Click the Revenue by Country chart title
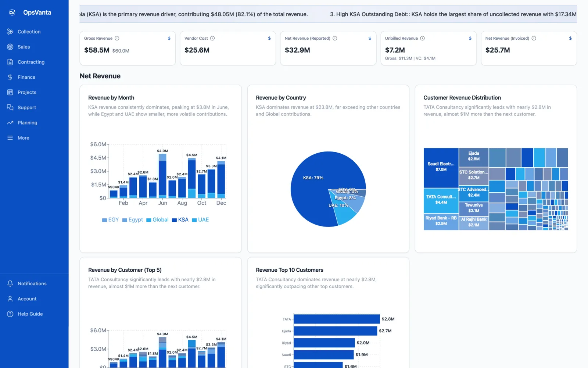Viewport: 588px width, 368px height. tap(281, 98)
